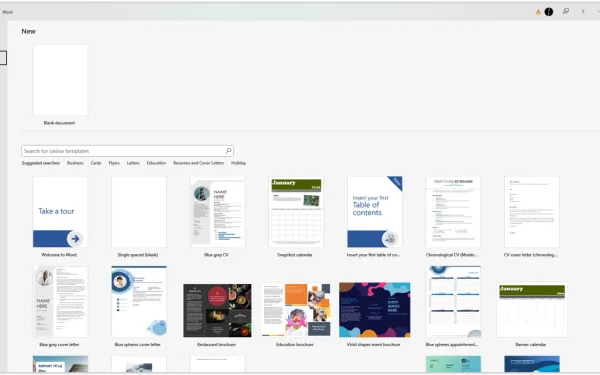Select the Education suggested search
The height and width of the screenshot is (375, 600).
click(x=156, y=163)
